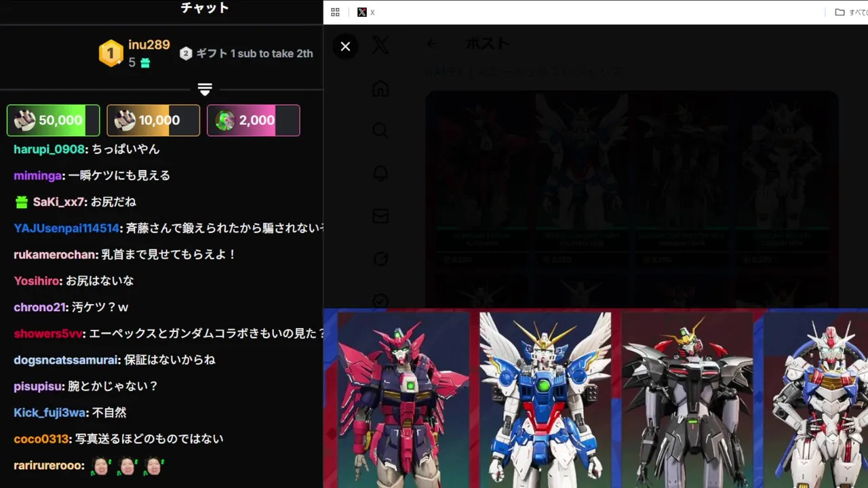Redeem the 2,000 points reward
This screenshot has height=488, width=868.
pos(254,120)
